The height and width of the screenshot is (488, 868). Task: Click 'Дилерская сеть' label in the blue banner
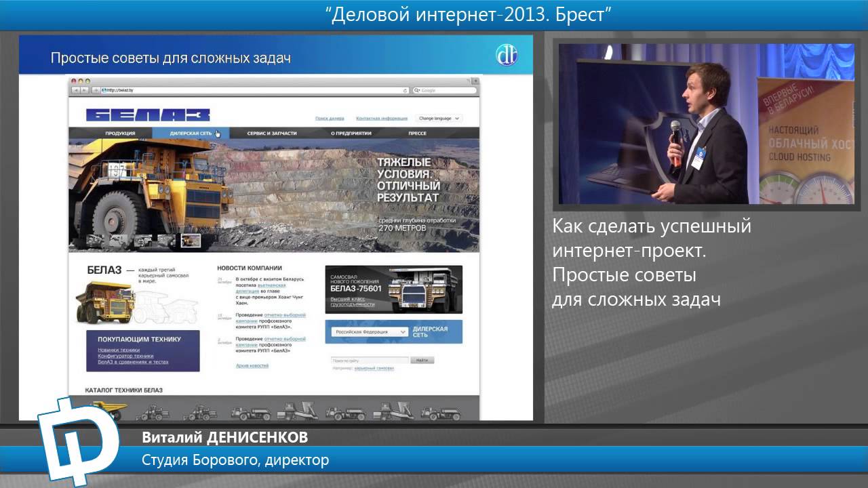[431, 332]
